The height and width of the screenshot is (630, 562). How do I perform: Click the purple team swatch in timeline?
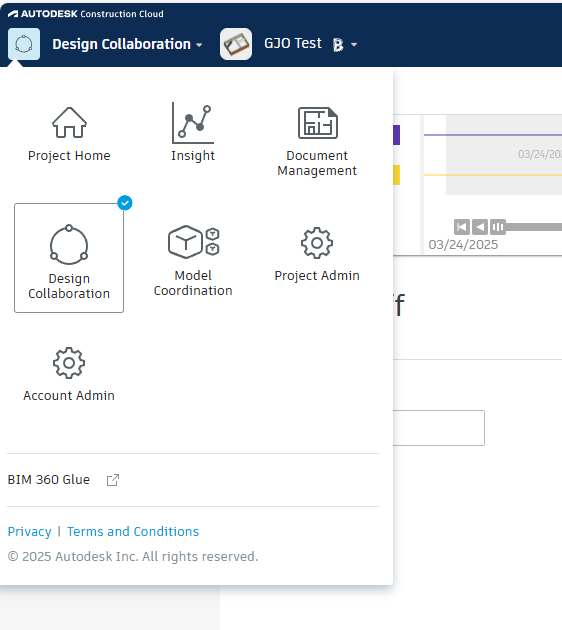396,135
